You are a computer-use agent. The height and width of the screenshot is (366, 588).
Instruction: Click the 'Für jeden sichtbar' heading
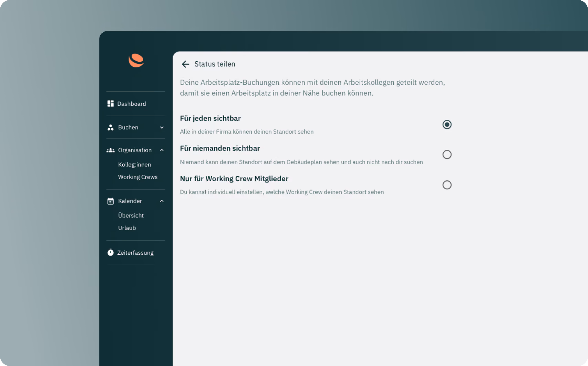coord(210,119)
